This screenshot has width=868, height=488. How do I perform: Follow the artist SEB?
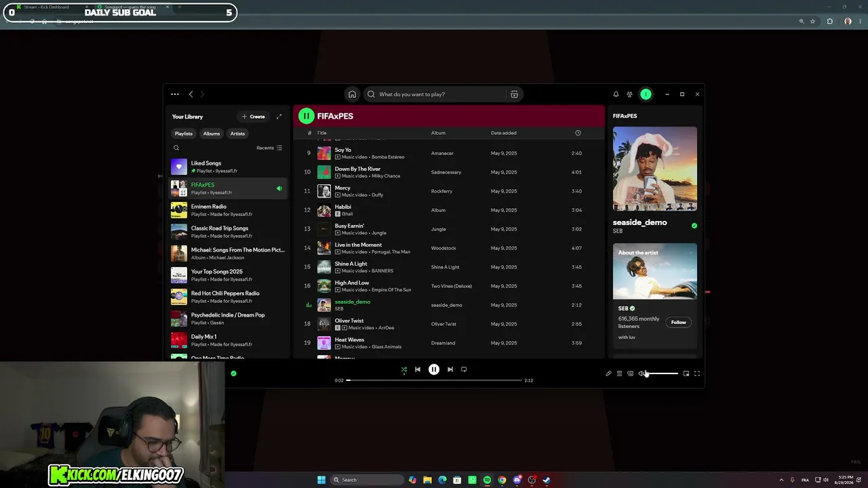679,323
